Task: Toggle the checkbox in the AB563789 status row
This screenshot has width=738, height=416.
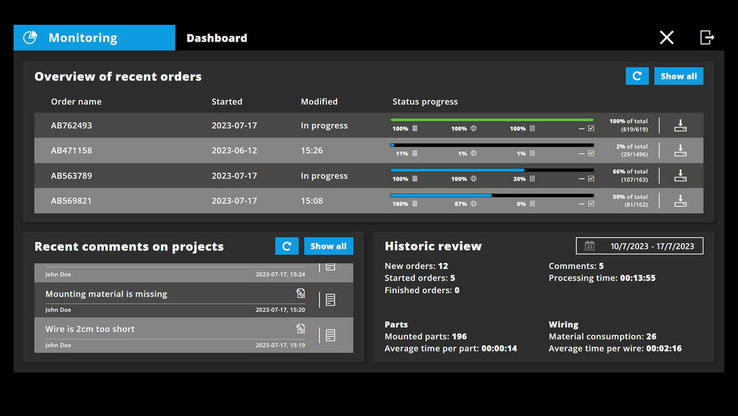Action: click(591, 179)
